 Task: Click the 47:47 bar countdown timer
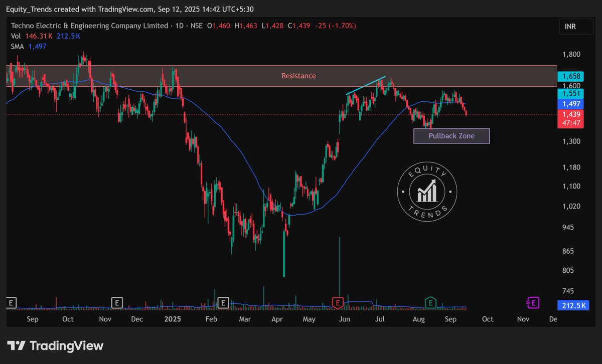click(570, 123)
